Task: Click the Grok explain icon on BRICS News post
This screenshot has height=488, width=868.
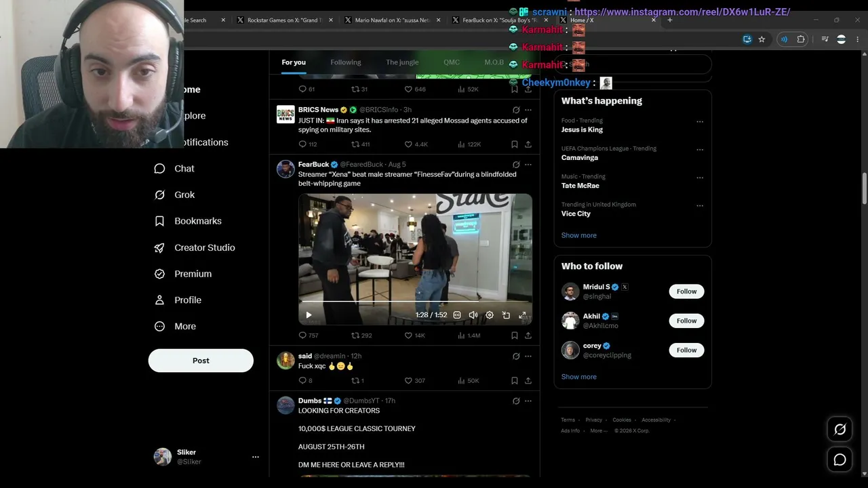Action: coord(516,110)
